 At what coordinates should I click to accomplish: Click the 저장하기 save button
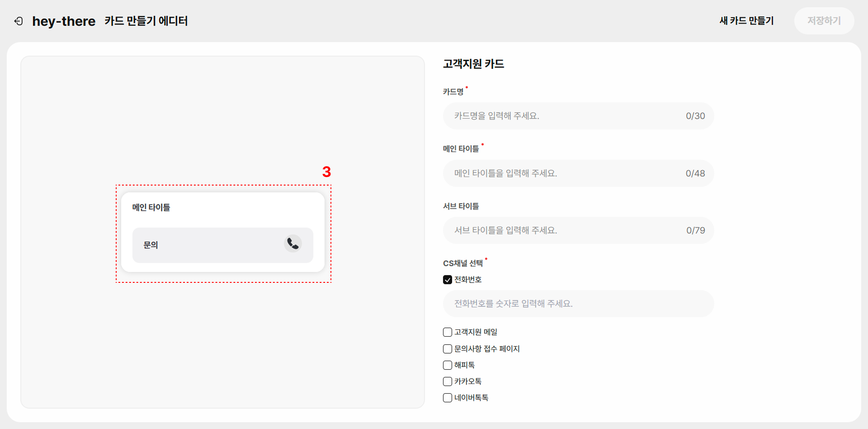(x=824, y=21)
